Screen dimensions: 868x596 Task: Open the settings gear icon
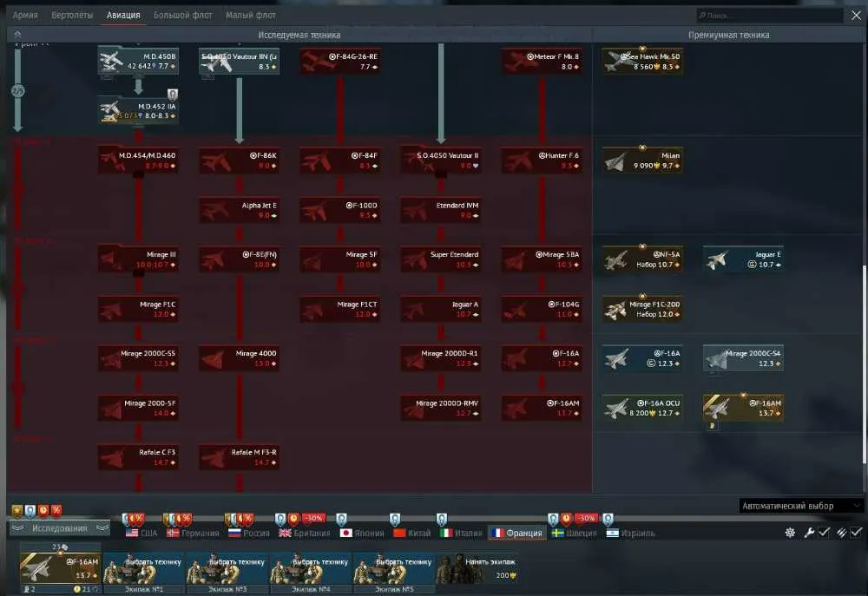[x=790, y=533]
